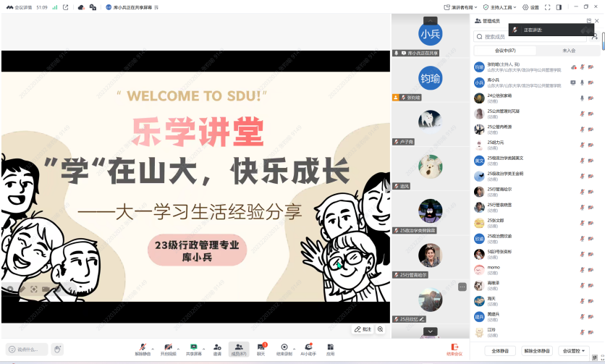This screenshot has width=605, height=364.
Task: Stop recording via 结束录制
Action: pos(284,348)
